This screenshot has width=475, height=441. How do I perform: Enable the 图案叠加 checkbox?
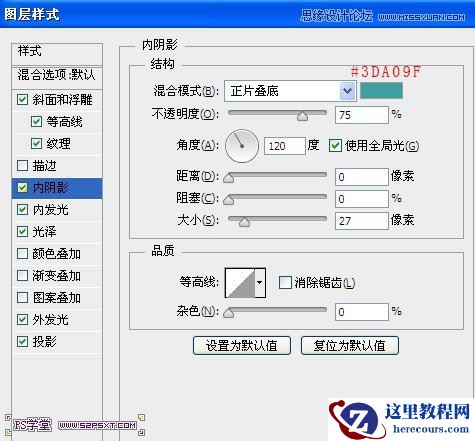(x=22, y=298)
